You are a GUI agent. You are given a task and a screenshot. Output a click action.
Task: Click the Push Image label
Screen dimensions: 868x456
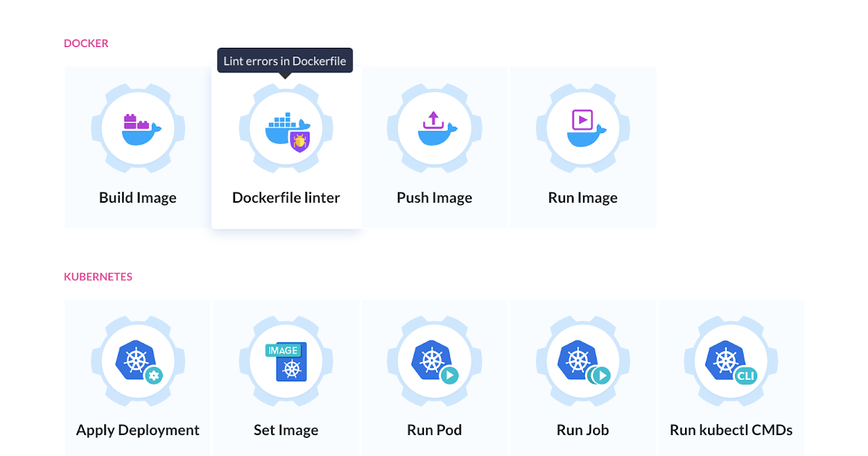(434, 198)
